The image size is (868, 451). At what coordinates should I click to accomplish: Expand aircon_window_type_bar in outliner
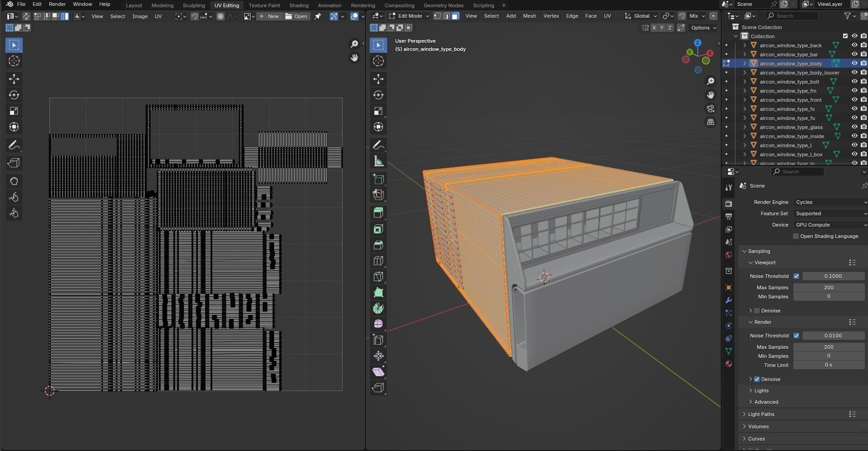tap(745, 55)
